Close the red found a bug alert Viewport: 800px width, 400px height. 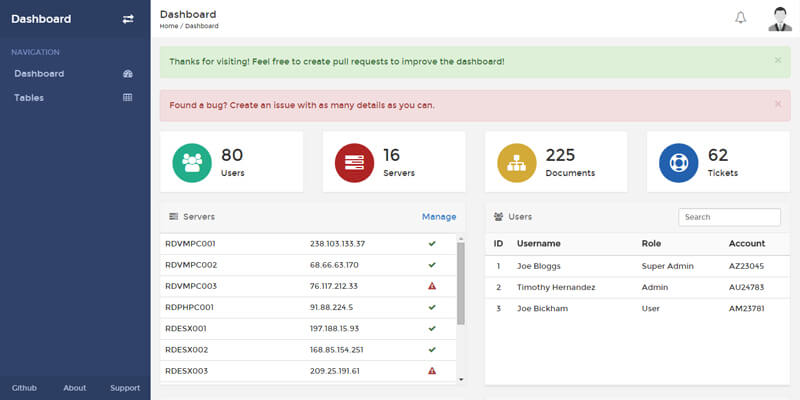tap(778, 104)
